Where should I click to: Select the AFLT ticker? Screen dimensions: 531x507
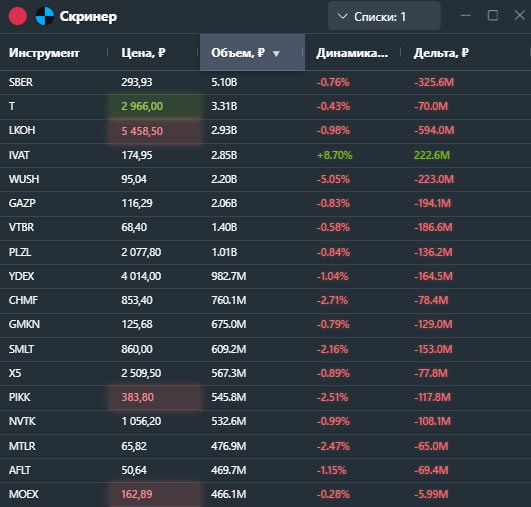[x=20, y=470]
